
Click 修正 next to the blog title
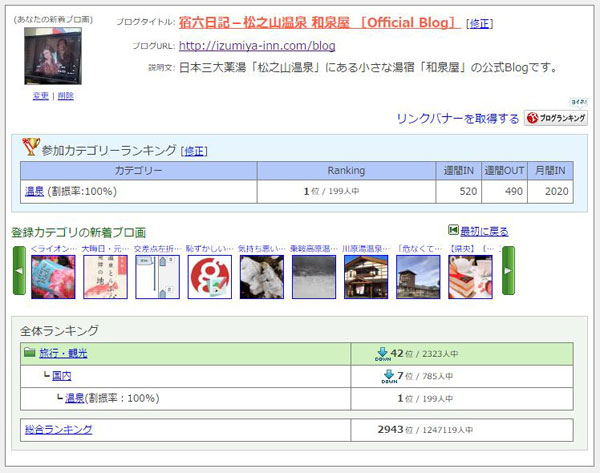pos(480,24)
